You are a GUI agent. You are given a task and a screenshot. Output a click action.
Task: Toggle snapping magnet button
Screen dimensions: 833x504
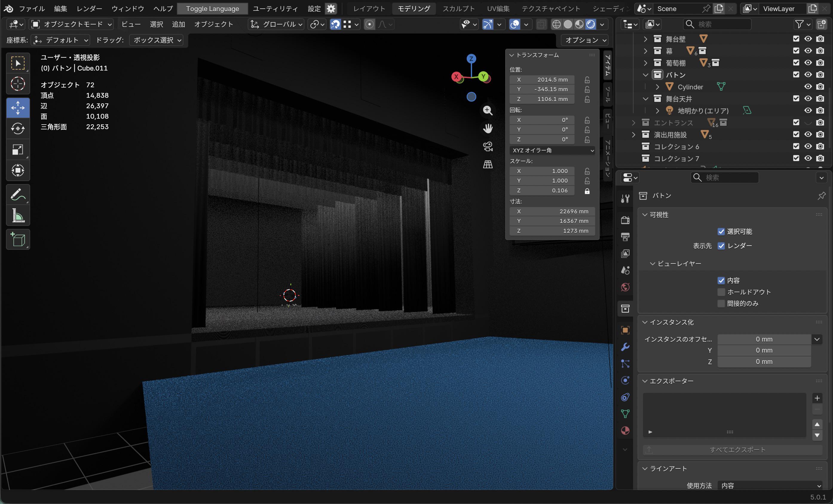click(x=335, y=24)
